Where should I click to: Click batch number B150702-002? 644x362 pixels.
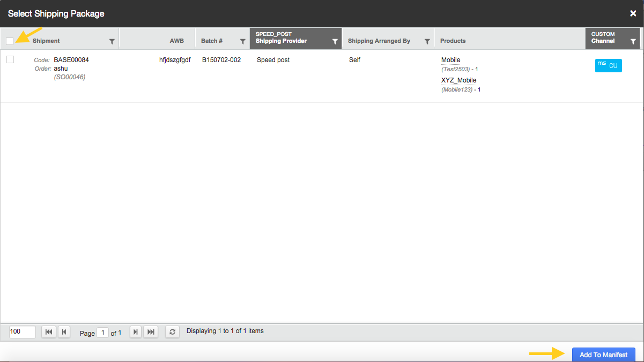tap(221, 60)
